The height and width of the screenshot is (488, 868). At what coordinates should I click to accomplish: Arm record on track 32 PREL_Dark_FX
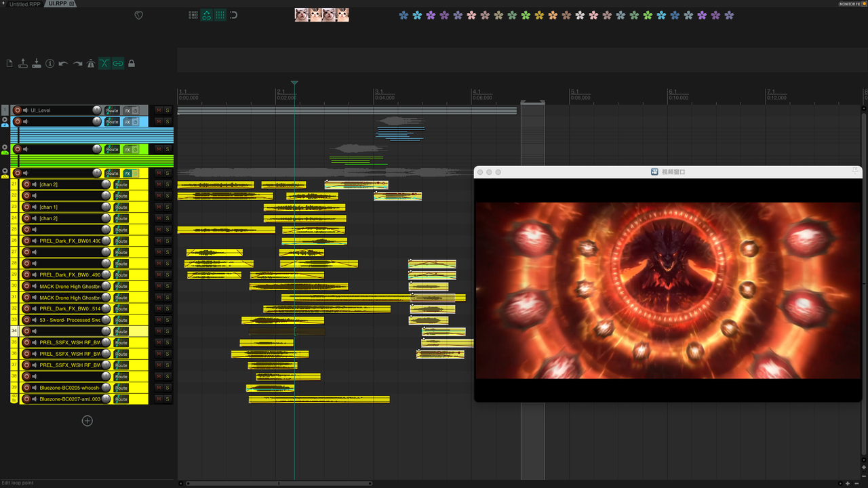click(x=26, y=308)
